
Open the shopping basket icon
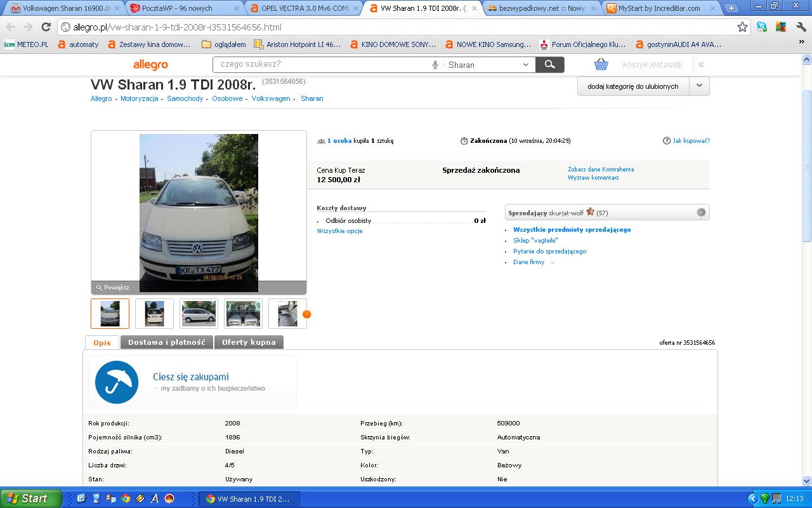coord(601,64)
